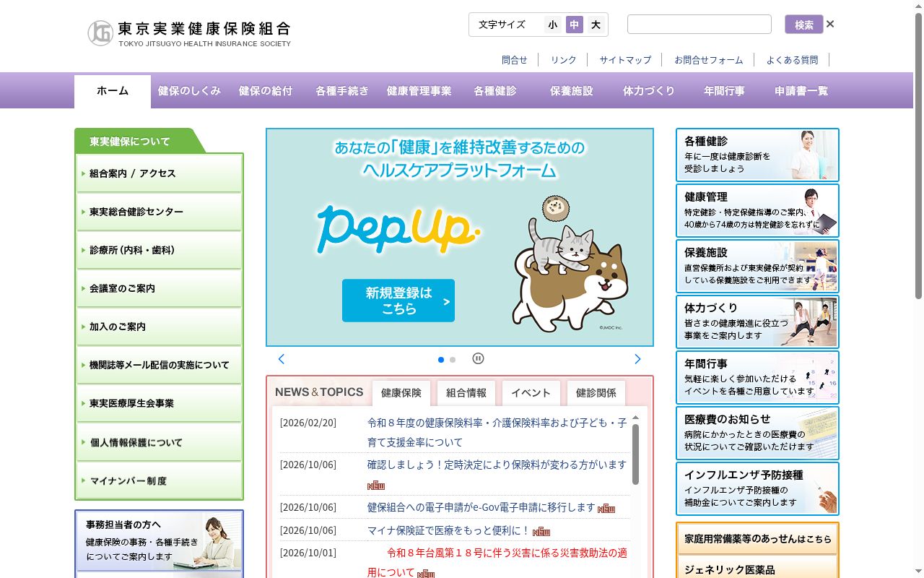Open 東実総合健診センター in sidebar
The width and height of the screenshot is (924, 578).
159,212
